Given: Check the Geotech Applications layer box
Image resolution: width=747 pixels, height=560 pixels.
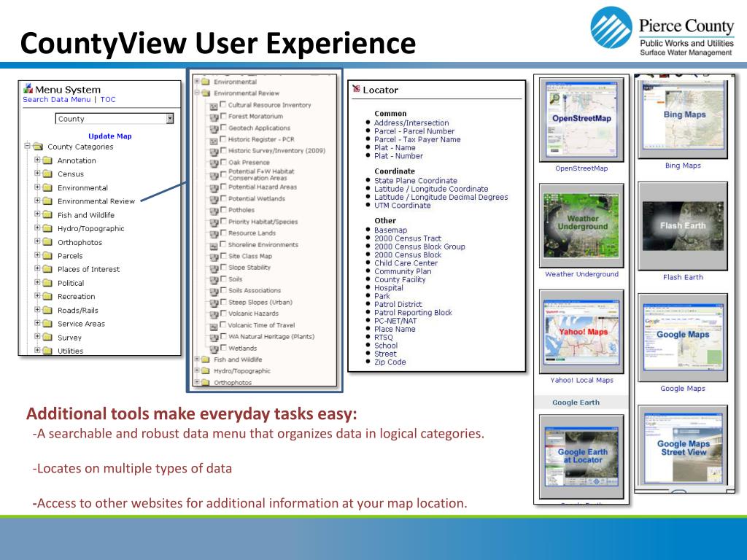Looking at the screenshot, I should [223, 127].
